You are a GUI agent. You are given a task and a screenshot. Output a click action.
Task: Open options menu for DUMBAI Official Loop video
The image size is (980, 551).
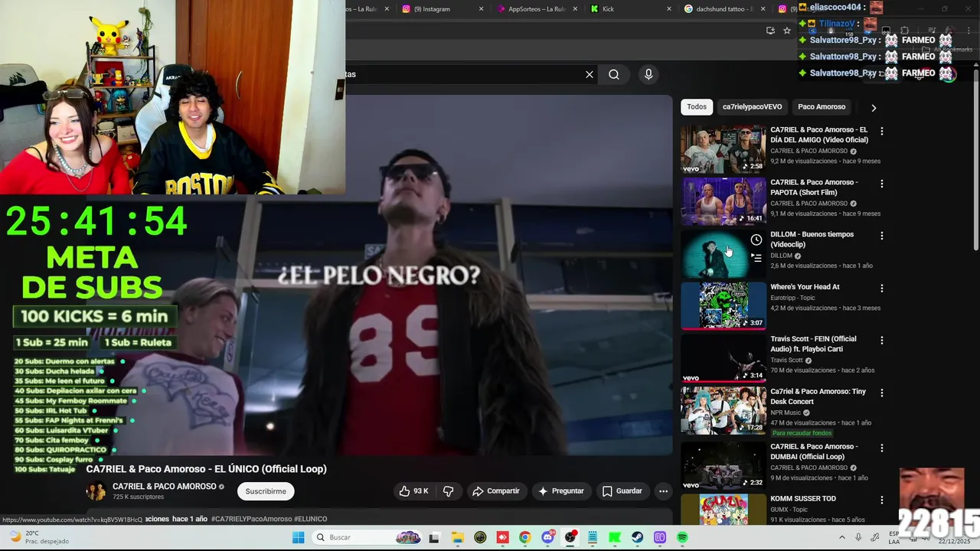[x=881, y=448]
